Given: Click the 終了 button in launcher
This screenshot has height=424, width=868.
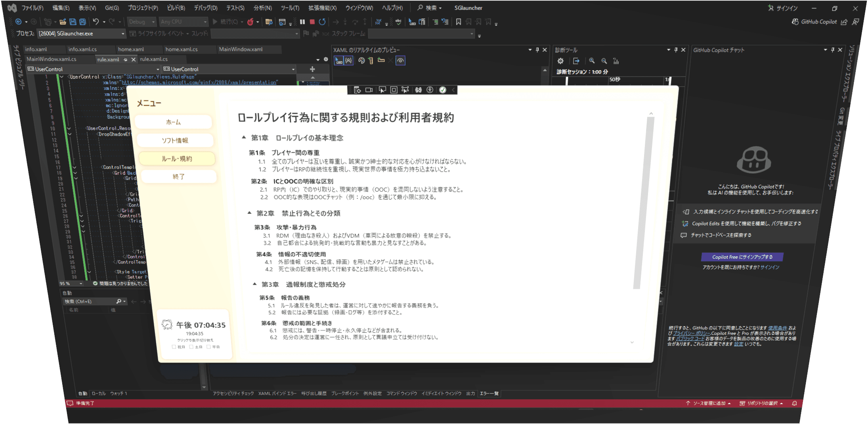Looking at the screenshot, I should tap(178, 177).
